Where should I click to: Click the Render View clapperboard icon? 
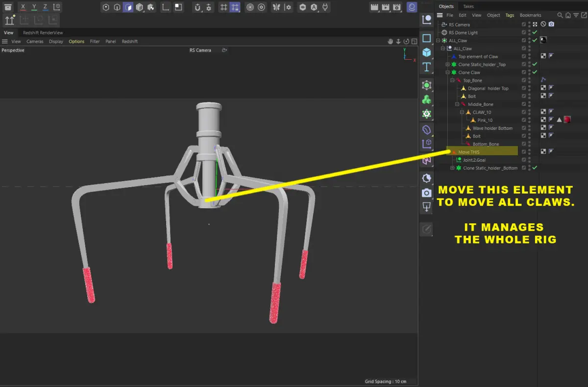(x=374, y=7)
